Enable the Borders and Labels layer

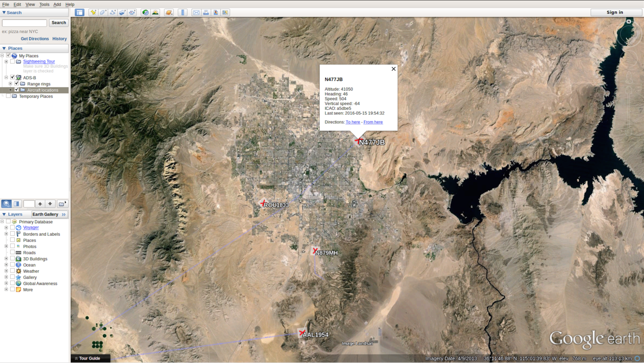pos(12,234)
